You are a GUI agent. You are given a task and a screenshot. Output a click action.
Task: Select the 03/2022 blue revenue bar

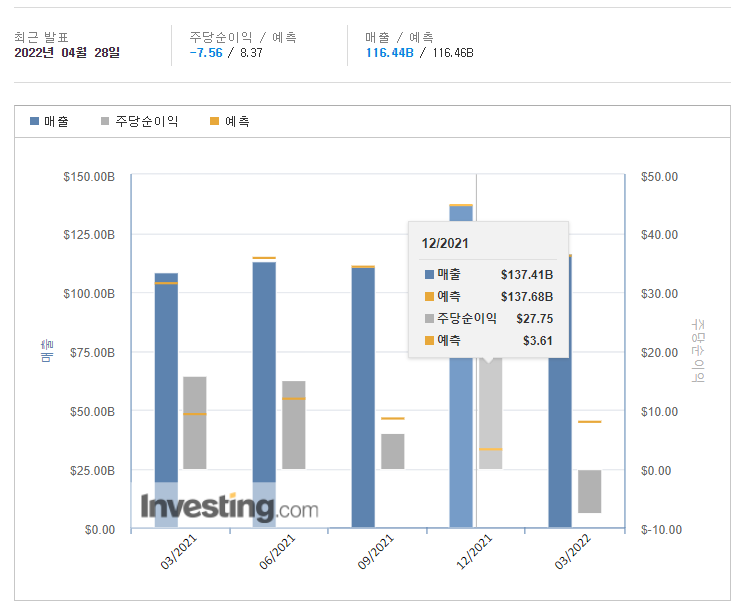coord(560,441)
